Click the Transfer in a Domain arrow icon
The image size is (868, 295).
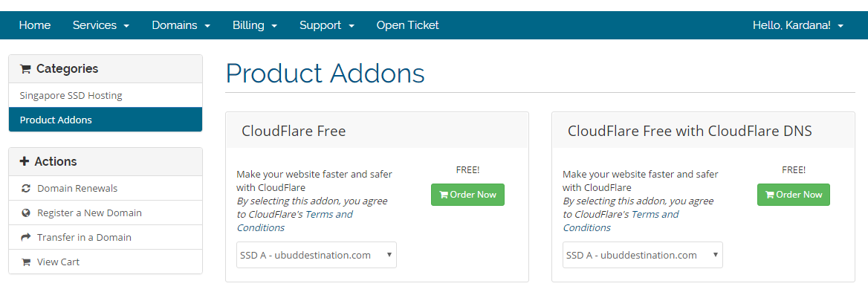pyautogui.click(x=25, y=238)
